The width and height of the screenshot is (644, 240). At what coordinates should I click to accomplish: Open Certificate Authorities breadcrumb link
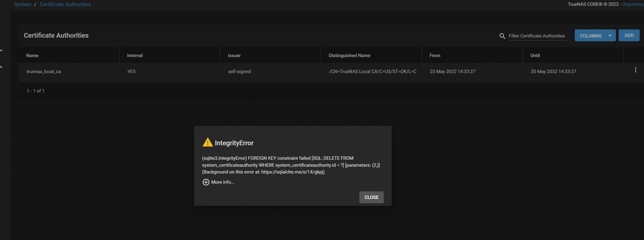(x=65, y=4)
